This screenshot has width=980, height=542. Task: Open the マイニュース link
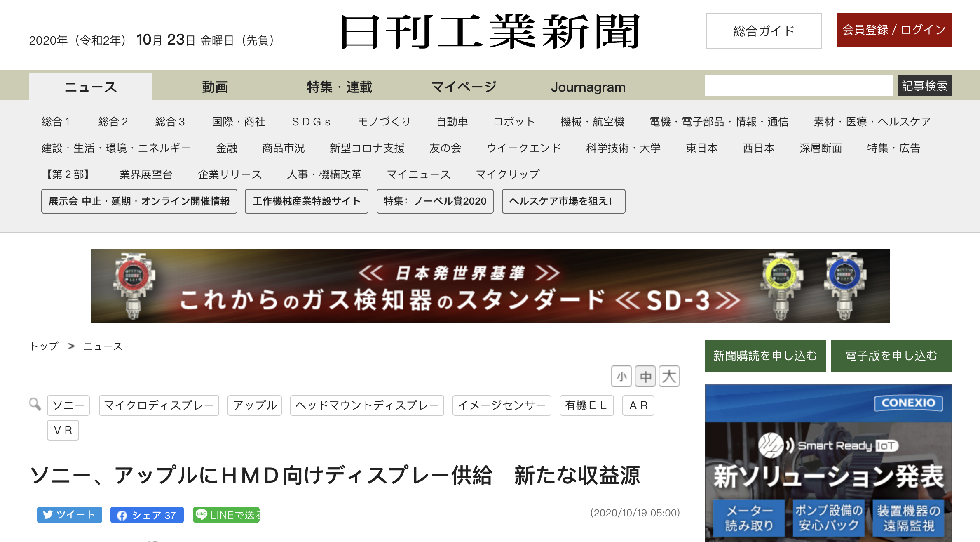tap(418, 174)
